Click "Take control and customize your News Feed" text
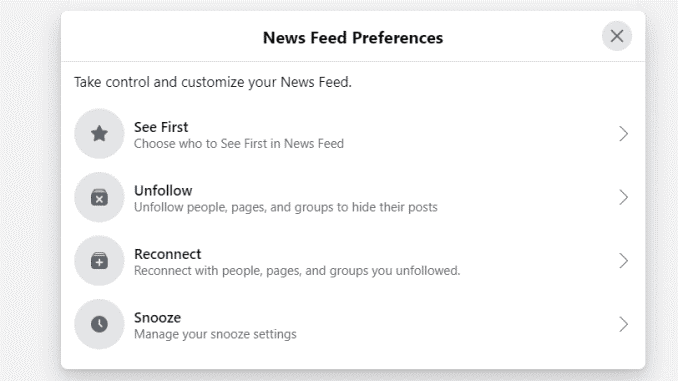Screen dimensions: 678x381 coord(213,82)
